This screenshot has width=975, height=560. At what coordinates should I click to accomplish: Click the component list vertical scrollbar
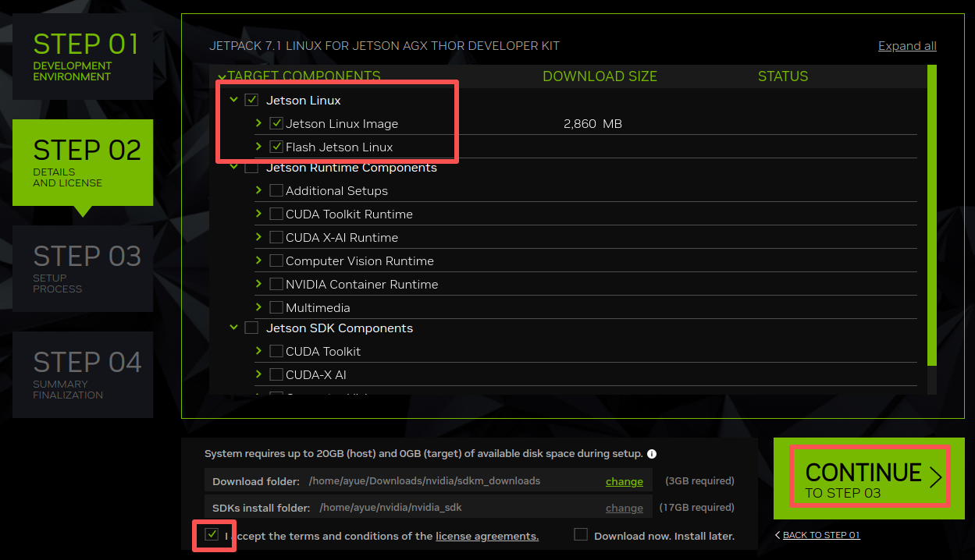coord(931,214)
